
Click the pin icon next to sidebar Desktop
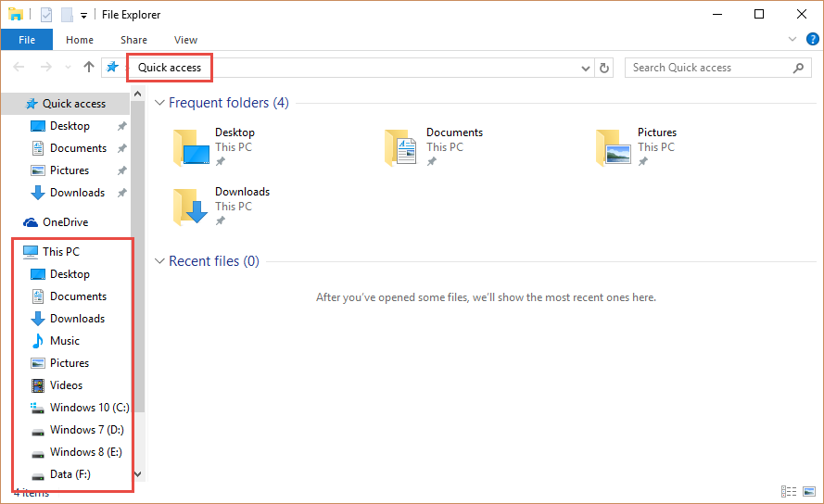coord(122,126)
